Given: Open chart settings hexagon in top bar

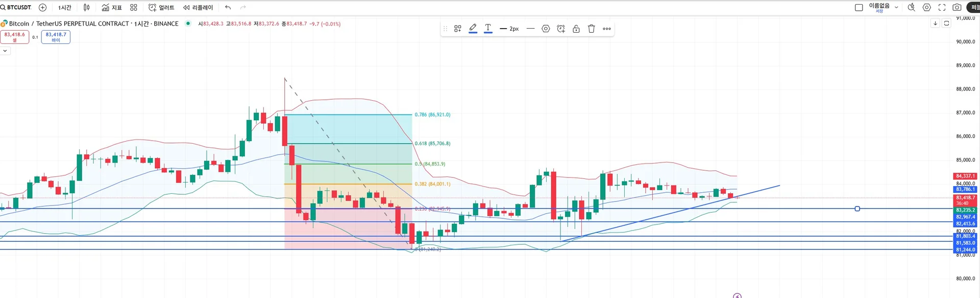Looking at the screenshot, I should (x=927, y=8).
